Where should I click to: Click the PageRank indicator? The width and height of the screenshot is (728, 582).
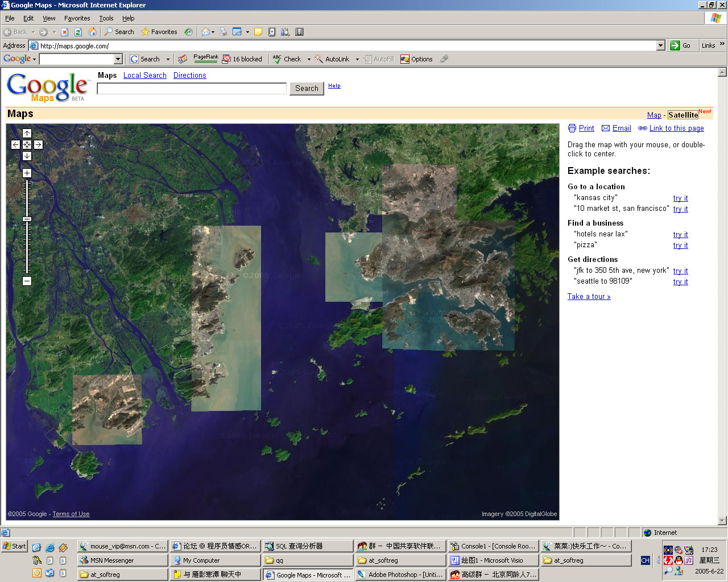(205, 59)
